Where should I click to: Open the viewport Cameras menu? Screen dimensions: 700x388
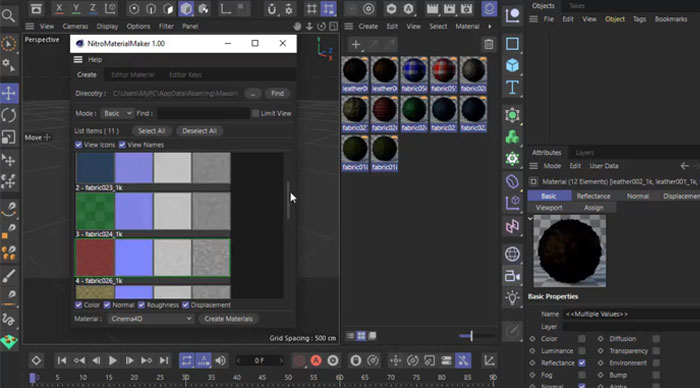pos(75,26)
